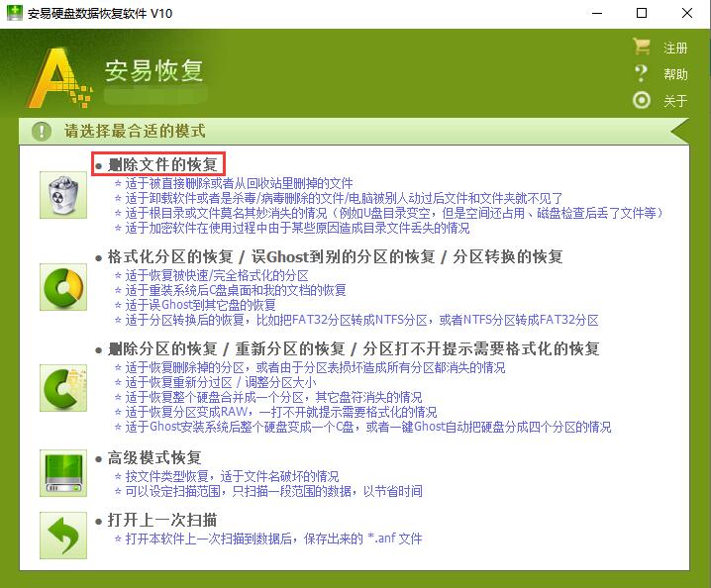
Task: Click the green hard drive advanced mode icon
Action: click(63, 471)
